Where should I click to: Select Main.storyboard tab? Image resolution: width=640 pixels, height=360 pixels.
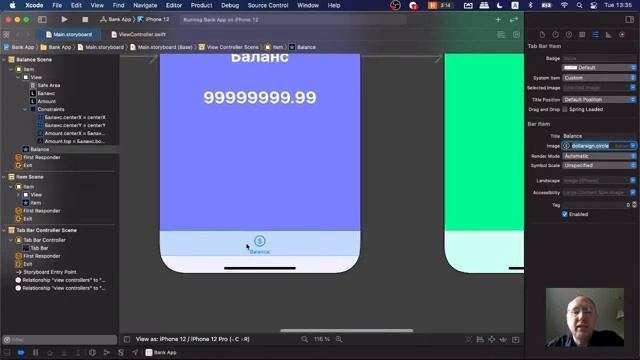tap(69, 34)
